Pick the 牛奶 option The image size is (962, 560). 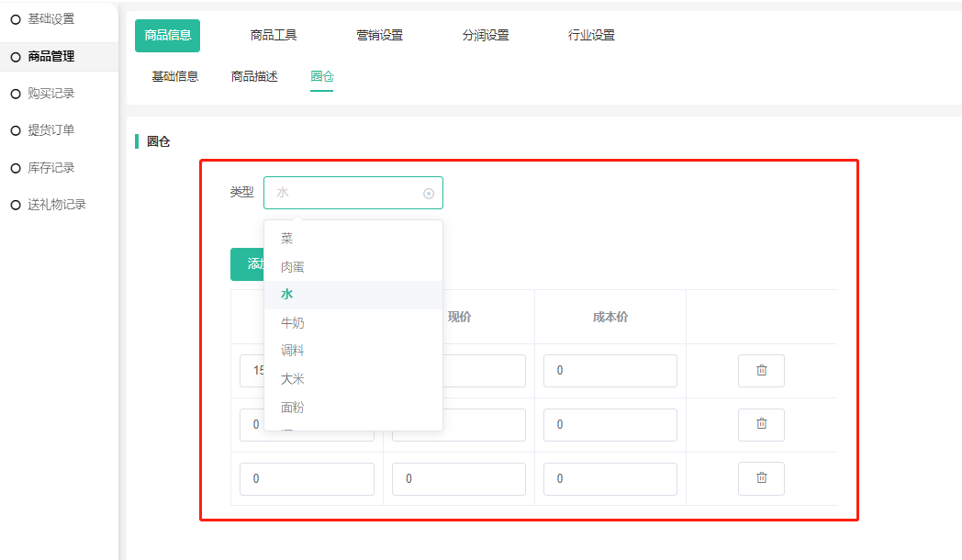(x=292, y=323)
